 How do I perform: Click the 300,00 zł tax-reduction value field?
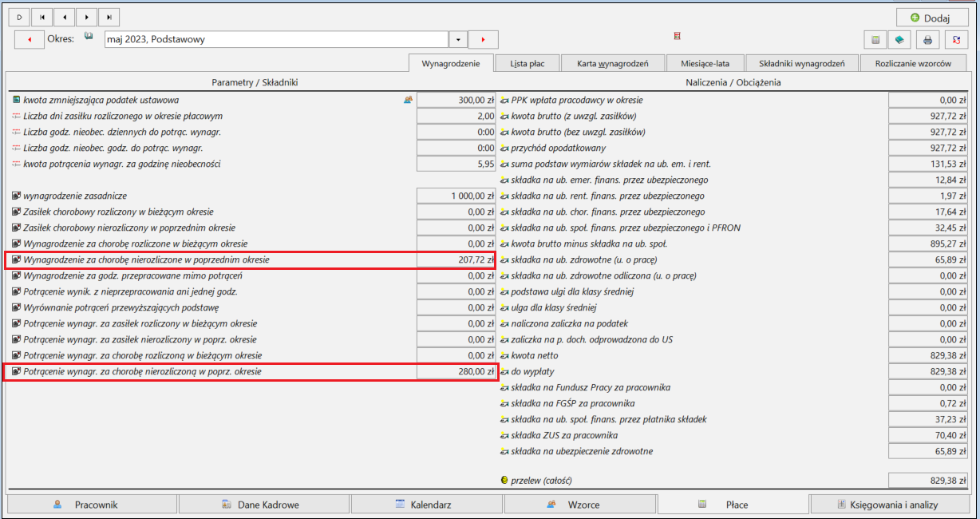click(x=456, y=100)
